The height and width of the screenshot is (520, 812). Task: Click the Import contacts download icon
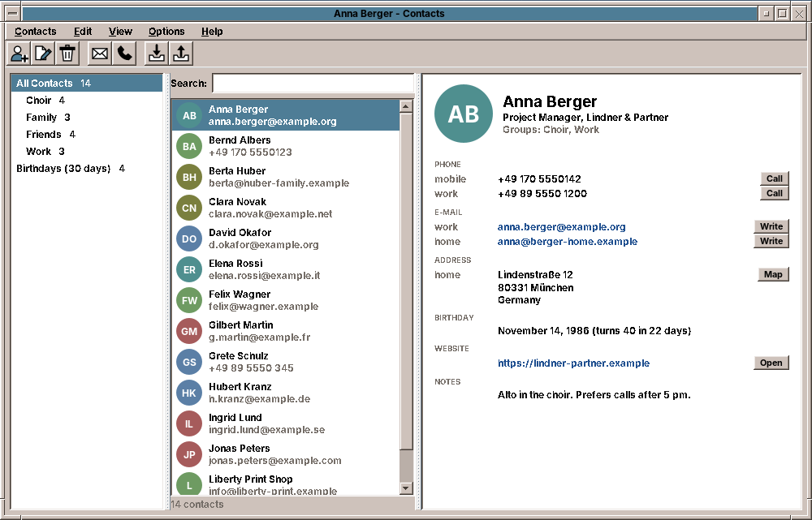click(x=157, y=54)
